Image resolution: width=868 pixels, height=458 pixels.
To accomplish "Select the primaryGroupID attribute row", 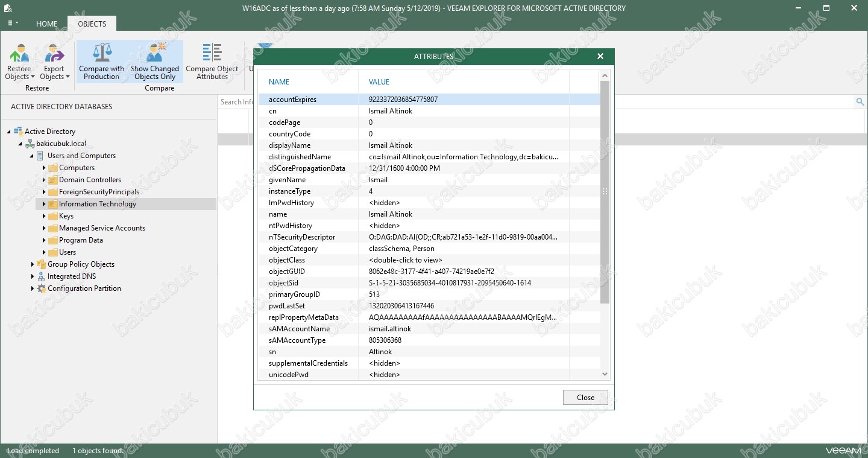I will [x=429, y=294].
